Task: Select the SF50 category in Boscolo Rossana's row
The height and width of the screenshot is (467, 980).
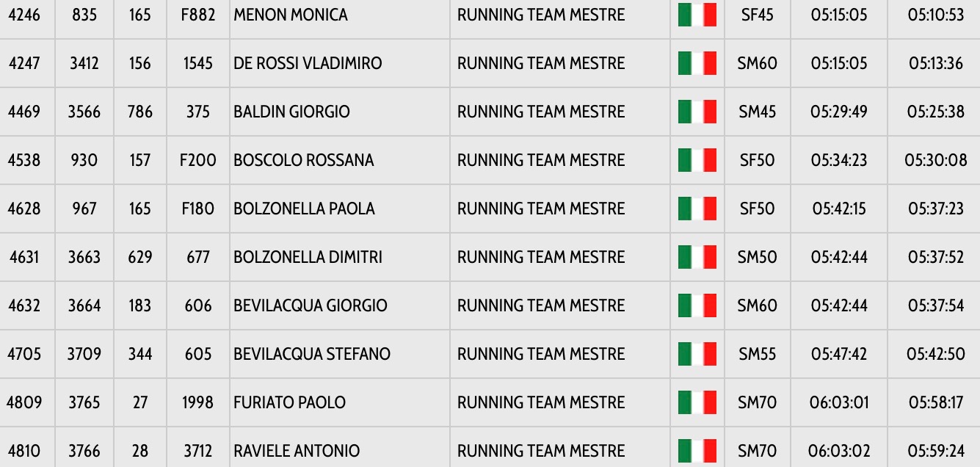Action: [757, 160]
